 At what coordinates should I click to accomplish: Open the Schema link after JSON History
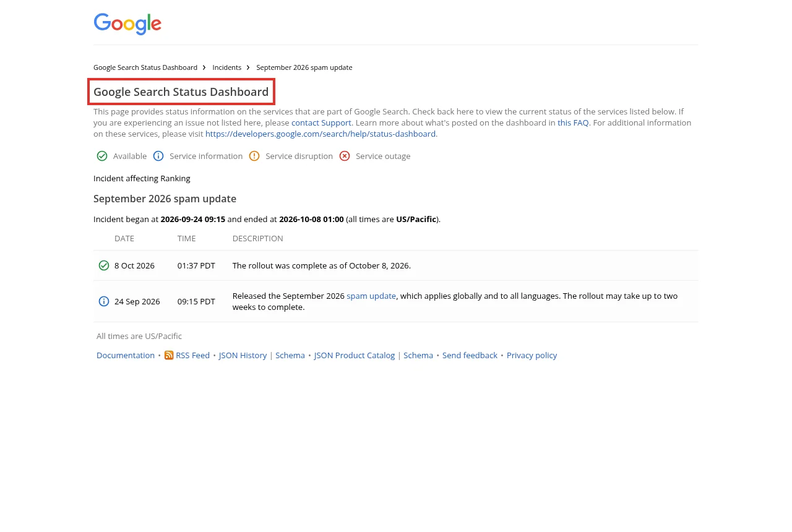(290, 355)
